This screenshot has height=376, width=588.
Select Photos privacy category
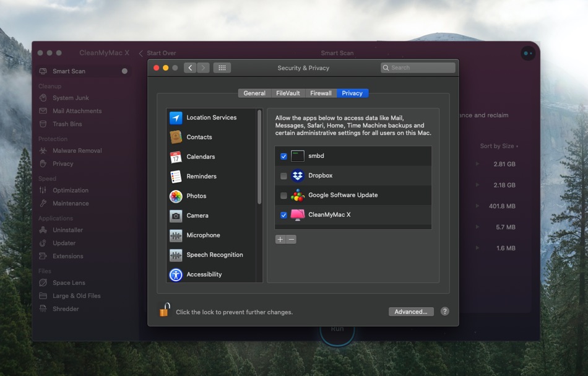(x=212, y=196)
